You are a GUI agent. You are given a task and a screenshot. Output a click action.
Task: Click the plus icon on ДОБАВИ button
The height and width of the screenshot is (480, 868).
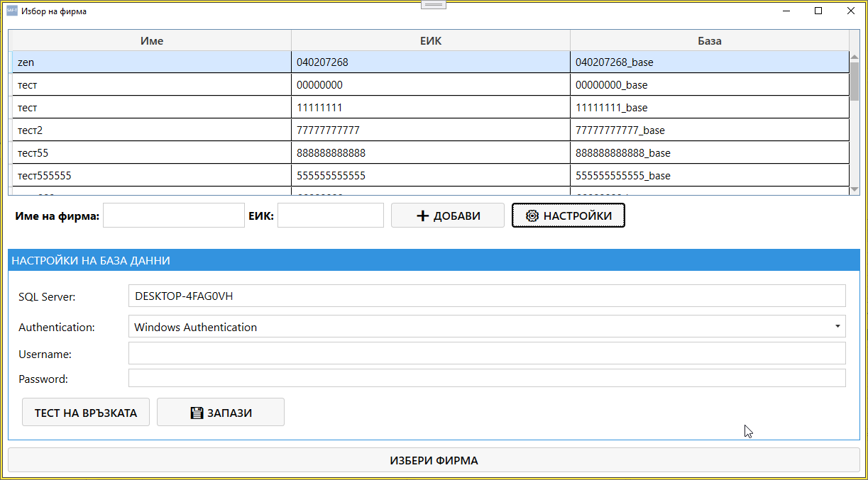coord(422,216)
